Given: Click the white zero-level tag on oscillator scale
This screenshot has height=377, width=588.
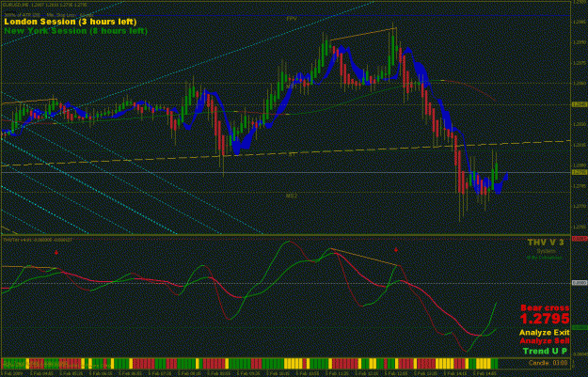Looking at the screenshot, I should (x=580, y=283).
